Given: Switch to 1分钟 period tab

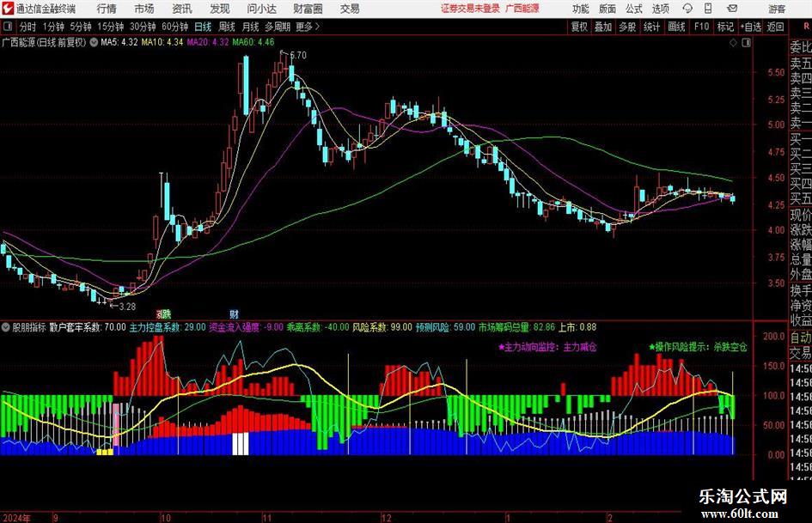Looking at the screenshot, I should pyautogui.click(x=53, y=27).
